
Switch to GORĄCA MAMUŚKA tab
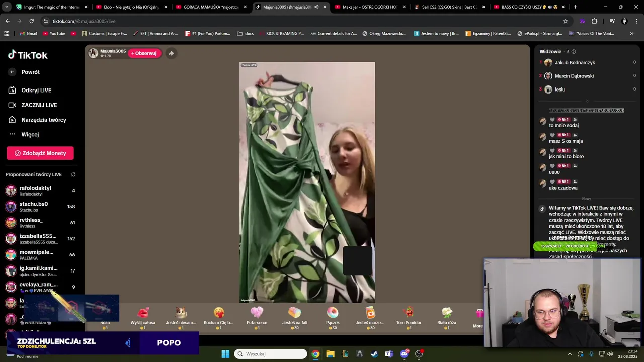pos(211,7)
